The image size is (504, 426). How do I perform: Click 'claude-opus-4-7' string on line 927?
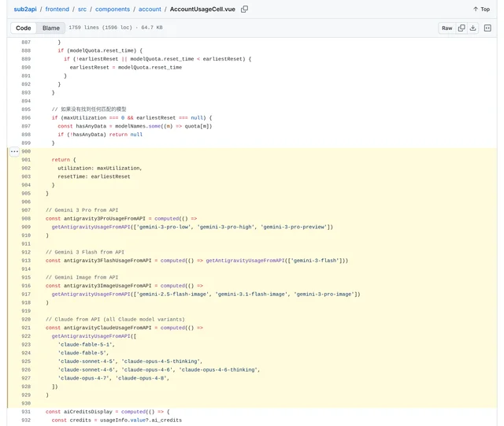83,378
